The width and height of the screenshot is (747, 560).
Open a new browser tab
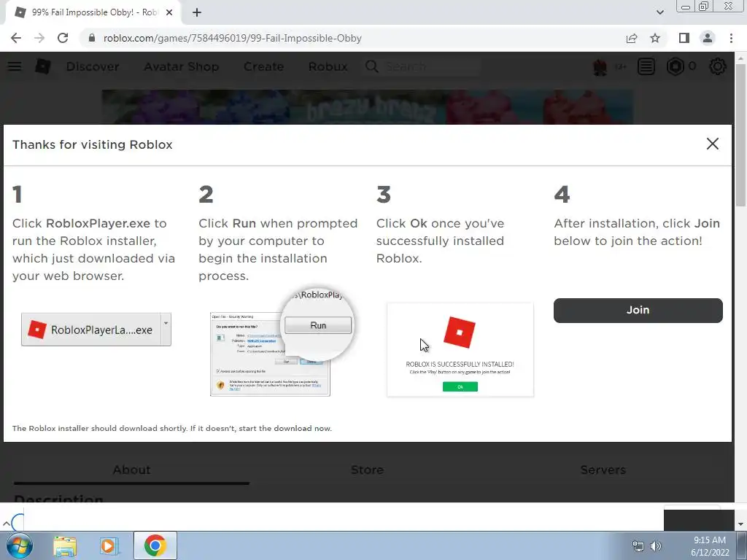[197, 12]
